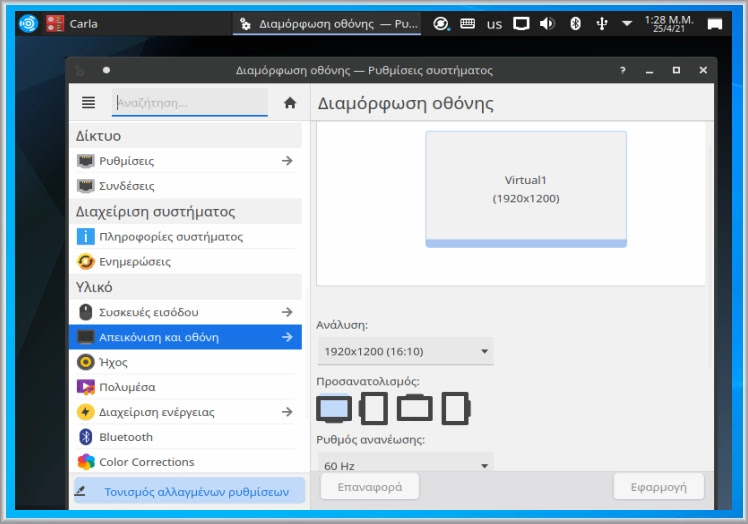
Task: Open Συνδέσεις network connections
Action: click(185, 186)
